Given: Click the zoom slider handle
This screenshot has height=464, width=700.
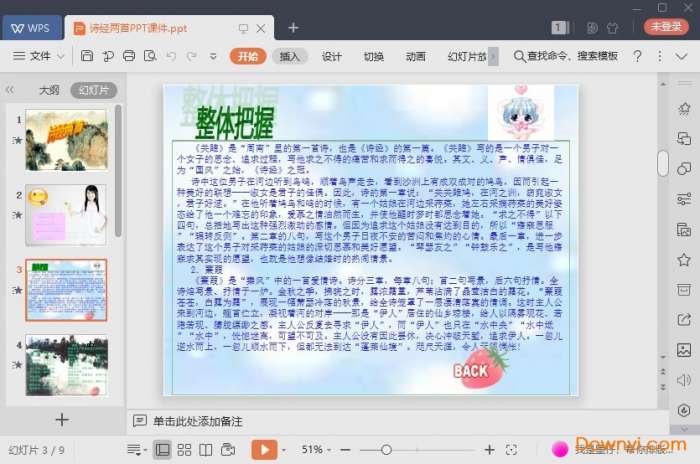Looking at the screenshot, I should (387, 450).
